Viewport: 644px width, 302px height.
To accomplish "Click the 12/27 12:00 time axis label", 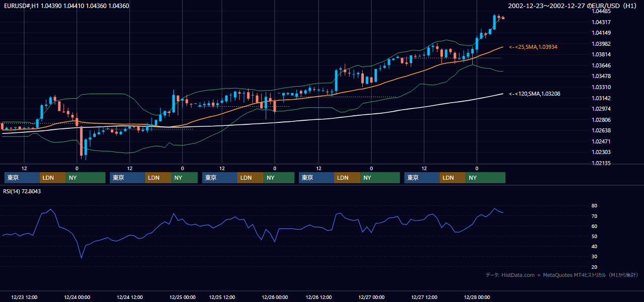I will (424, 297).
